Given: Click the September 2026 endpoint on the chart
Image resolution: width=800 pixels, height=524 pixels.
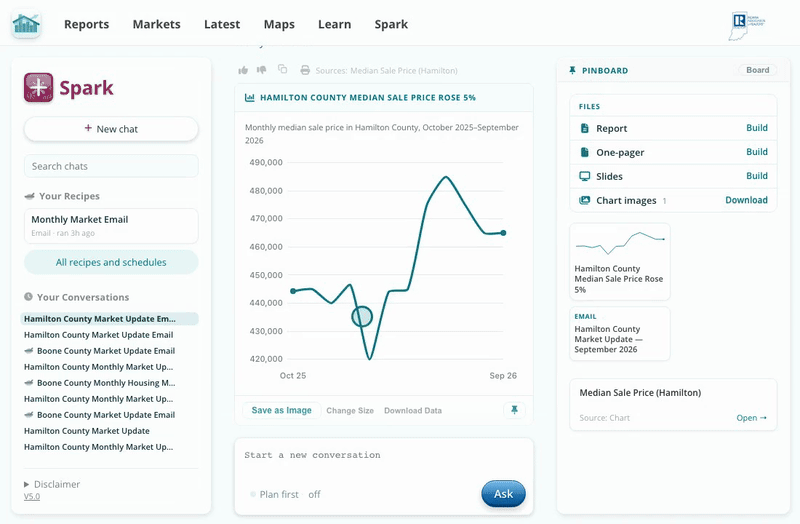Looking at the screenshot, I should point(503,233).
